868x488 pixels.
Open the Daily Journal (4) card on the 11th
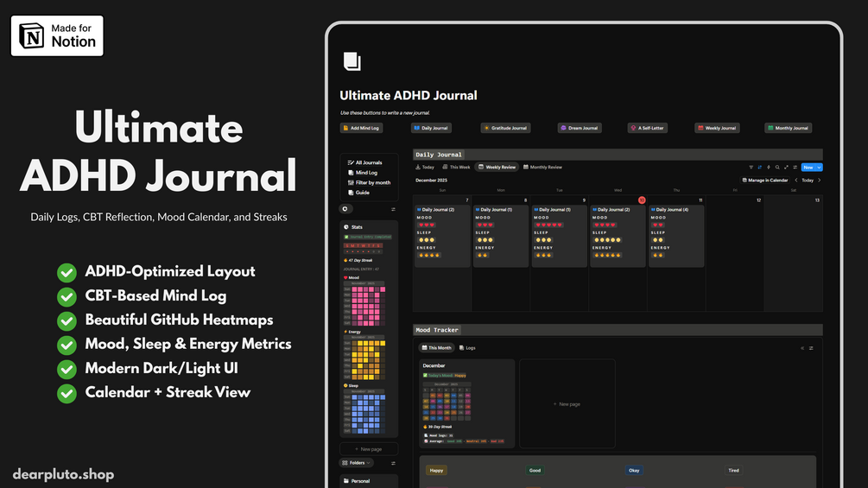tap(676, 237)
